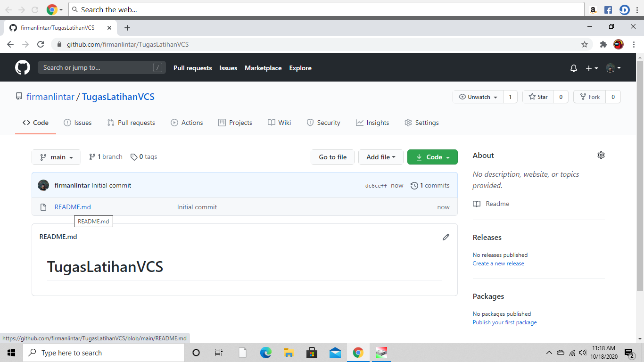
Task: Click the firmanlintar commit avatar thumbnail
Action: point(43,185)
